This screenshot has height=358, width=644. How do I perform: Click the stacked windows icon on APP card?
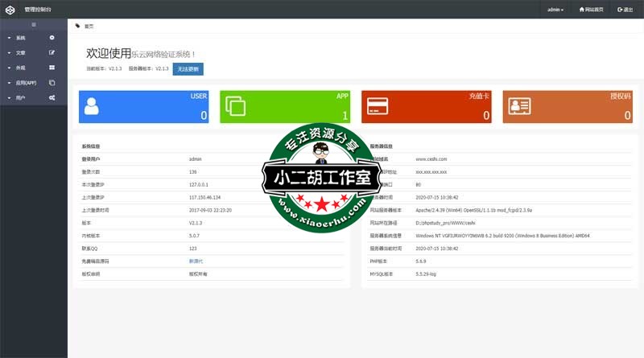tap(235, 107)
